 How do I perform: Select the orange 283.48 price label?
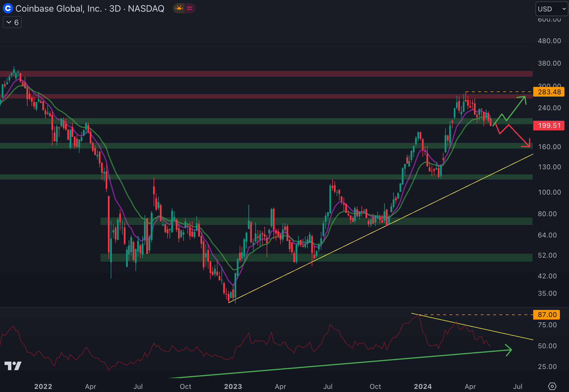point(549,92)
